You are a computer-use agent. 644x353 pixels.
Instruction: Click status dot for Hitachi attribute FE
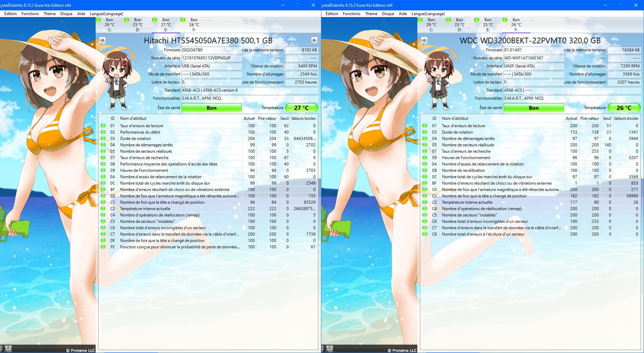[x=103, y=247]
